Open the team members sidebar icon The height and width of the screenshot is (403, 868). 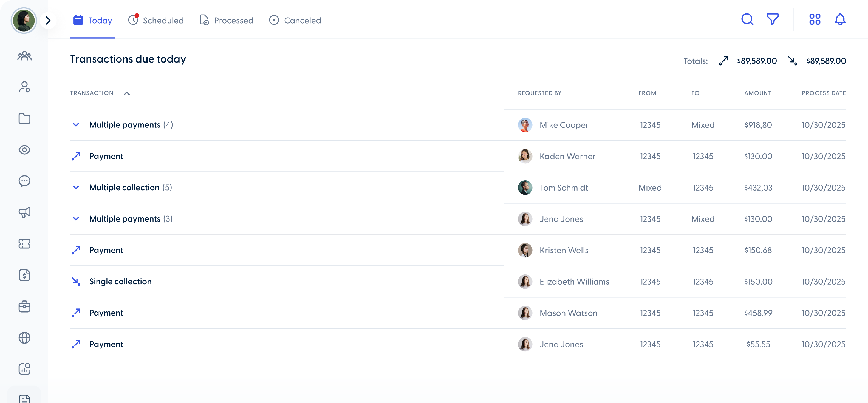24,56
